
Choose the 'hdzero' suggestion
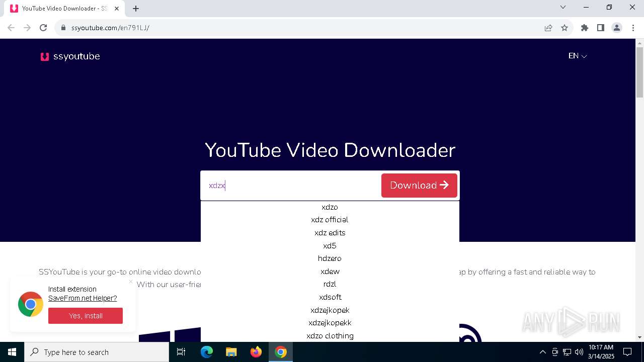pyautogui.click(x=330, y=258)
